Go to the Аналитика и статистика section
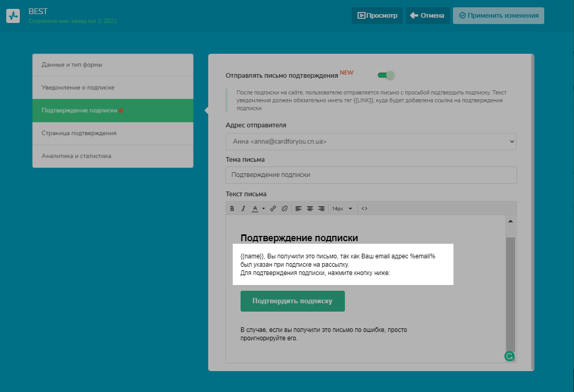The image size is (574, 392). [113, 156]
